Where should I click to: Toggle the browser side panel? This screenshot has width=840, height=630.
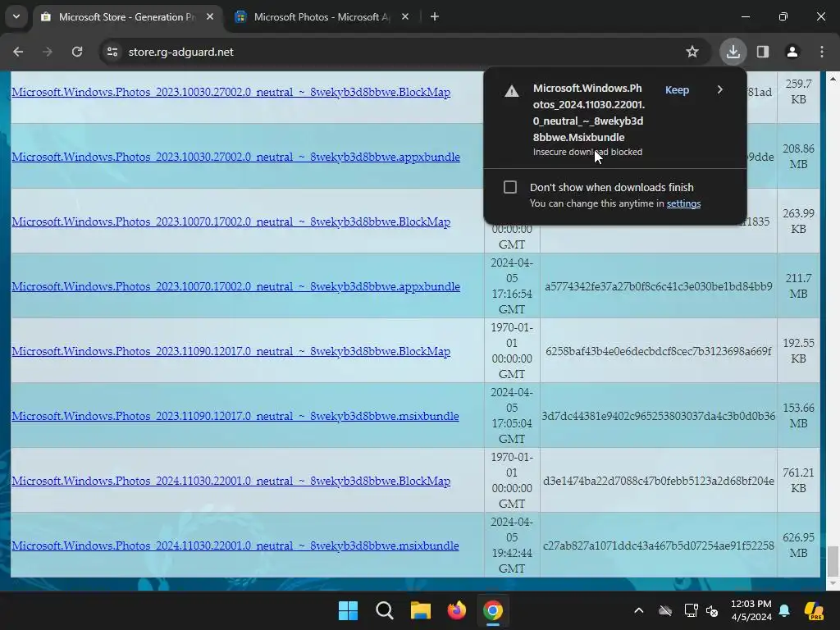pos(763,52)
